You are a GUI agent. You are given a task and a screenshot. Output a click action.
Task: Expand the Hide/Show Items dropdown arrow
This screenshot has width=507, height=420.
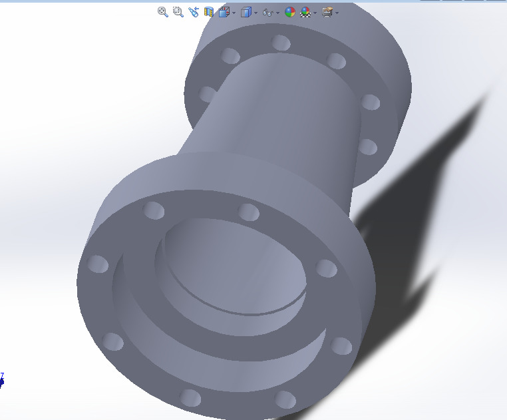pyautogui.click(x=277, y=13)
